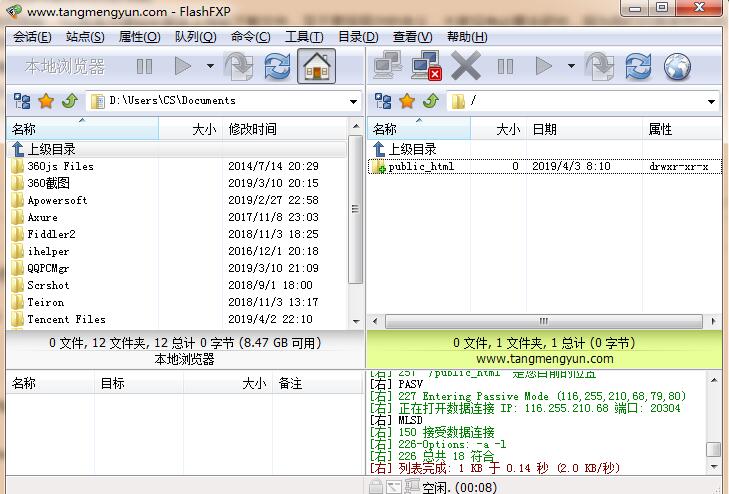Click the remote pane transfer queue icon
Screen dimensions: 729x494
coord(600,66)
